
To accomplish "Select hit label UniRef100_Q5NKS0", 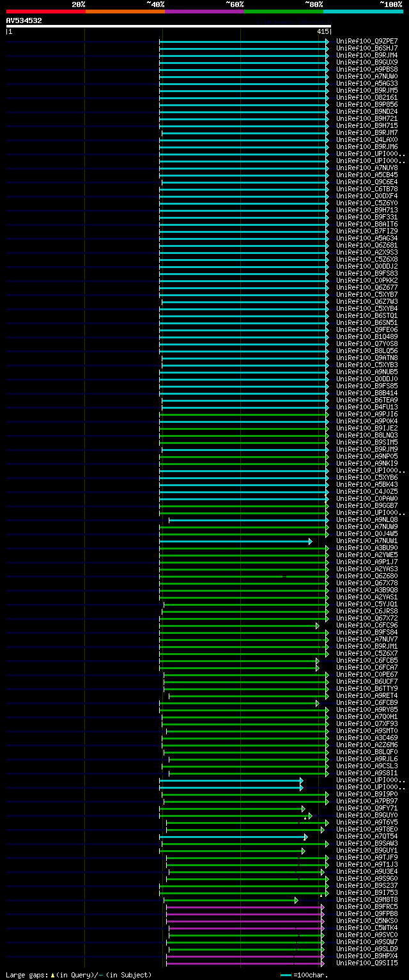I will (x=367, y=921).
